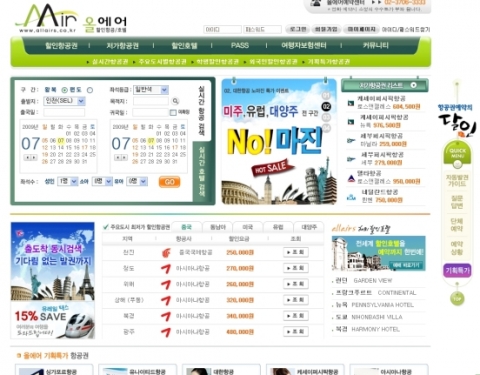Open the second main navigation menu item
The image size is (480, 375).
[122, 46]
